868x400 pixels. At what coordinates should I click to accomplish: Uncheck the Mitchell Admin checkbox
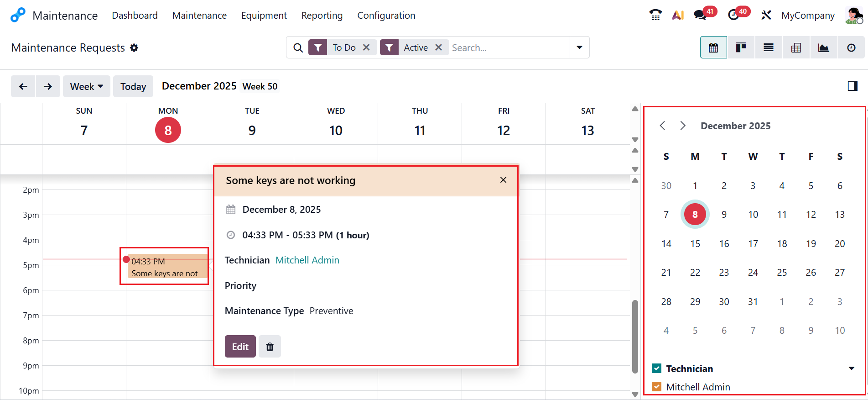pyautogui.click(x=657, y=387)
